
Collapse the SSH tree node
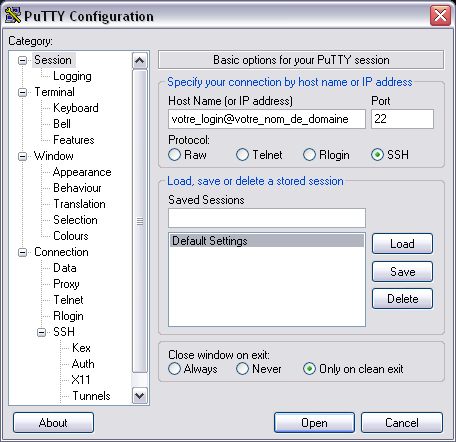coord(41,332)
